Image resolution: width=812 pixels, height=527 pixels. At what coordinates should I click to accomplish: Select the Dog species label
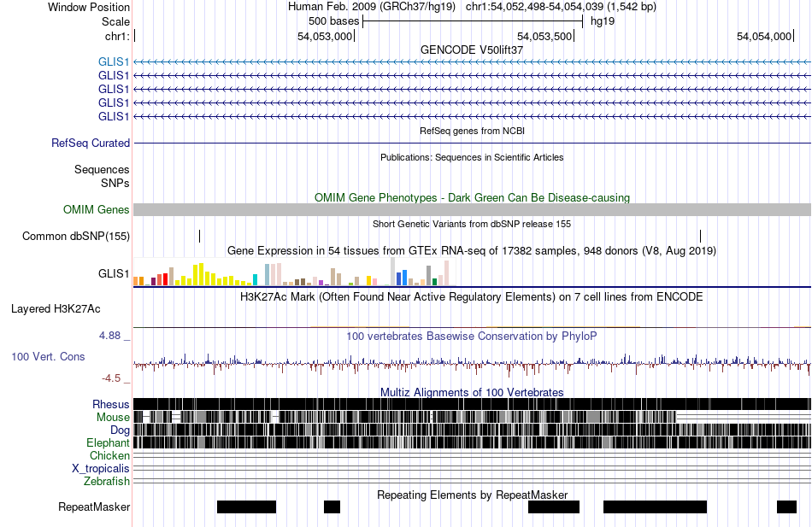(120, 430)
